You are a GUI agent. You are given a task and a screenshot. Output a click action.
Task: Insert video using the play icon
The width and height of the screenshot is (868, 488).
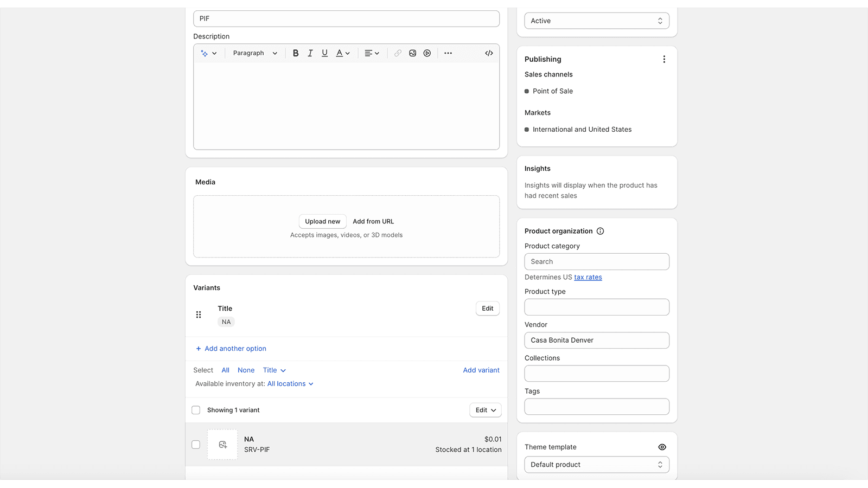click(x=427, y=53)
